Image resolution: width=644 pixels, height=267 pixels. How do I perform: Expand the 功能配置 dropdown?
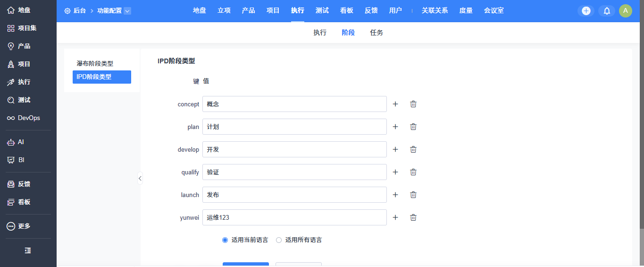[x=127, y=11]
